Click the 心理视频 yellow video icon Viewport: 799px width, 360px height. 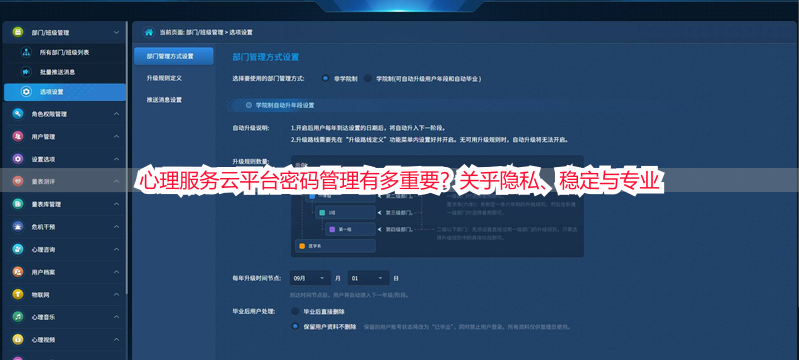[18, 339]
